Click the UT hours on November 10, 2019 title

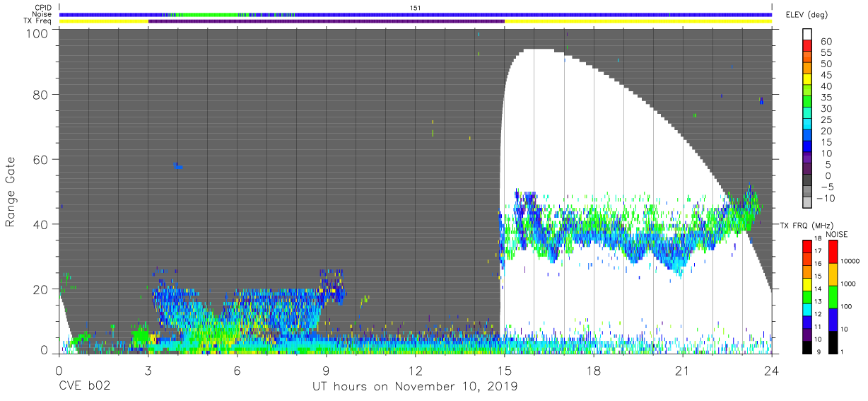(415, 387)
